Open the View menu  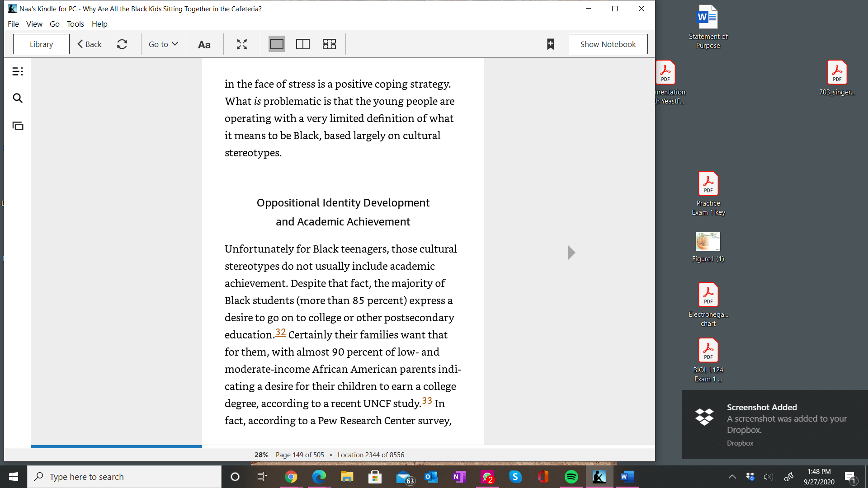[x=34, y=24]
